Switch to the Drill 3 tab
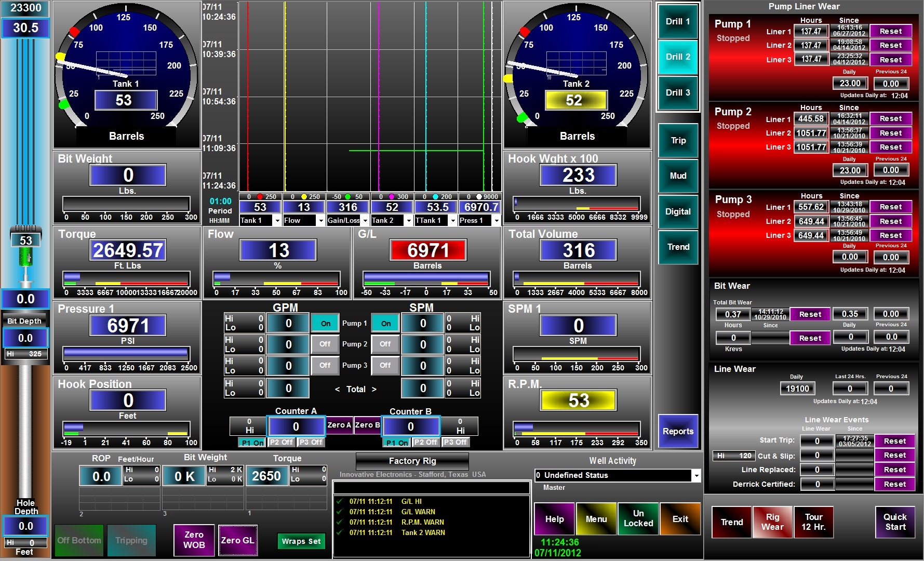This screenshot has height=561, width=924. 677,93
